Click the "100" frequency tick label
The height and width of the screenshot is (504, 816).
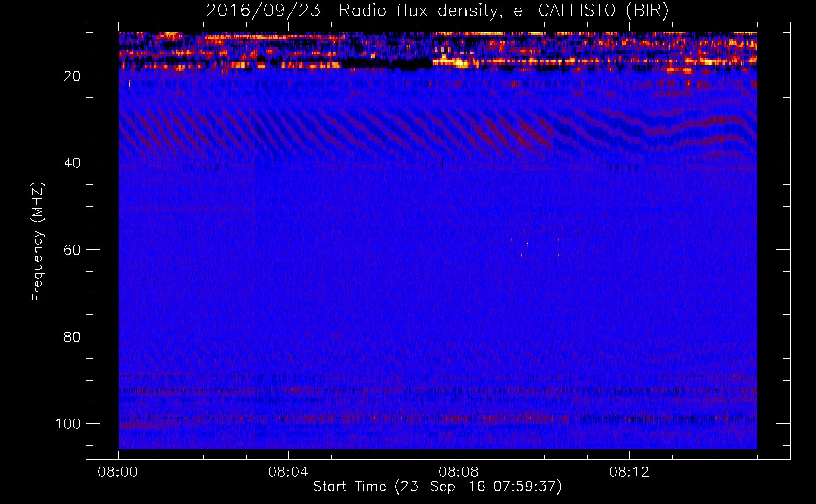[68, 424]
